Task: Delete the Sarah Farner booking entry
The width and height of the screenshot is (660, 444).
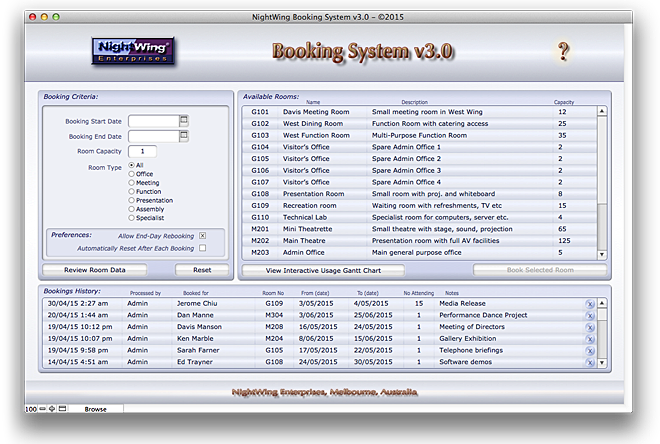Action: click(590, 351)
